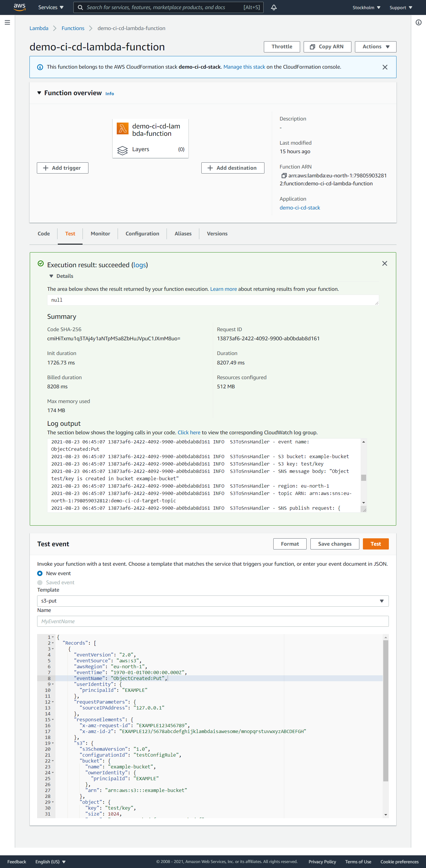Follow the Learn more link about returning results

click(223, 289)
